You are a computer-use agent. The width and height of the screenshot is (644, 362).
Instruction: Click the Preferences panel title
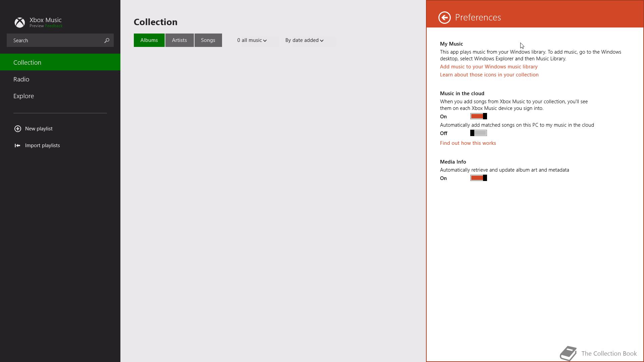(478, 17)
